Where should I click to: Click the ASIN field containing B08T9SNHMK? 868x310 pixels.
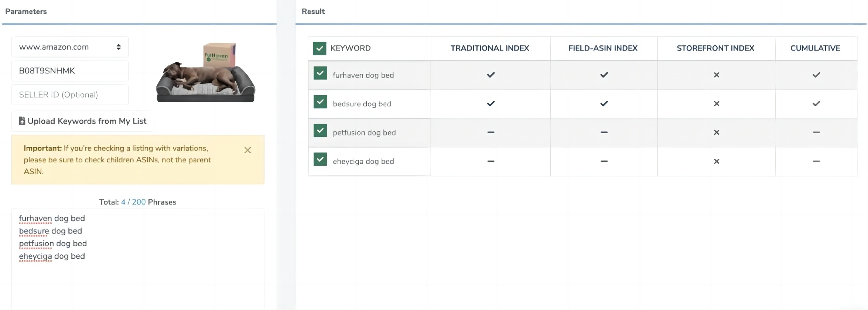[x=70, y=71]
